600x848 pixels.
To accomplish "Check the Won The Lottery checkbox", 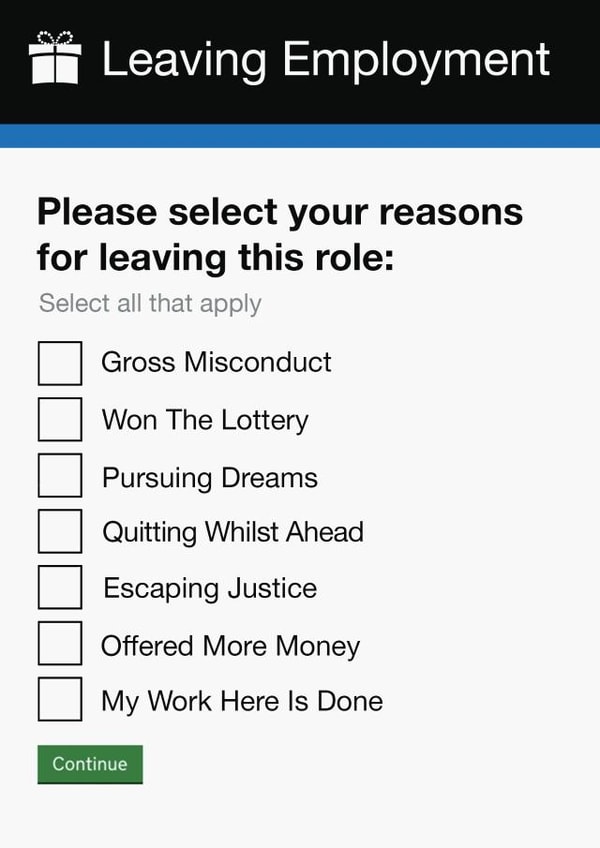I will tap(59, 419).
